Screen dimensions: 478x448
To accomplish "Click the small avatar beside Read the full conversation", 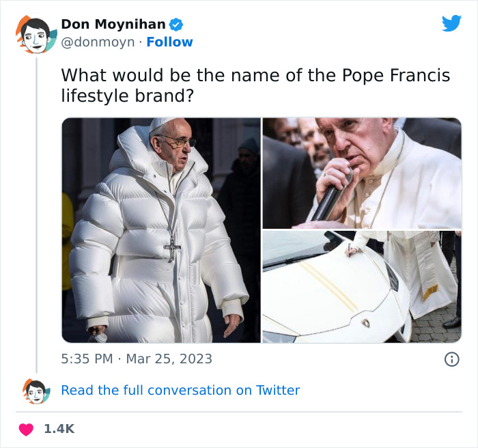I will click(x=36, y=391).
